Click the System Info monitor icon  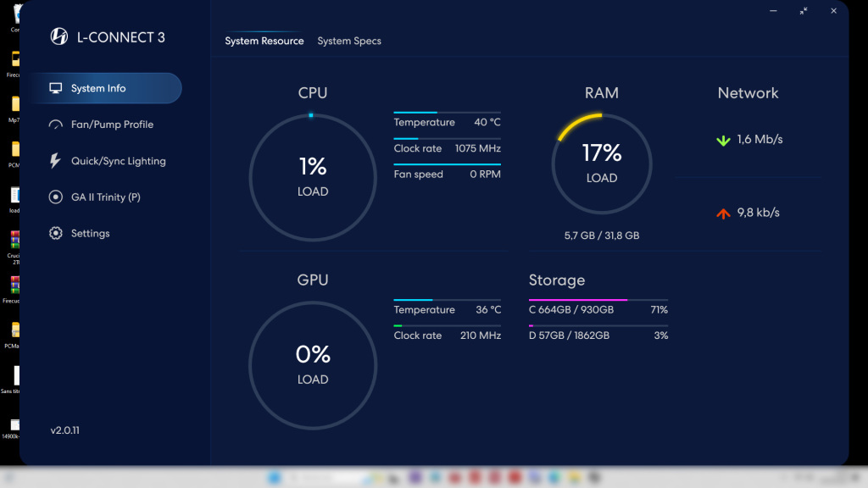tap(56, 88)
